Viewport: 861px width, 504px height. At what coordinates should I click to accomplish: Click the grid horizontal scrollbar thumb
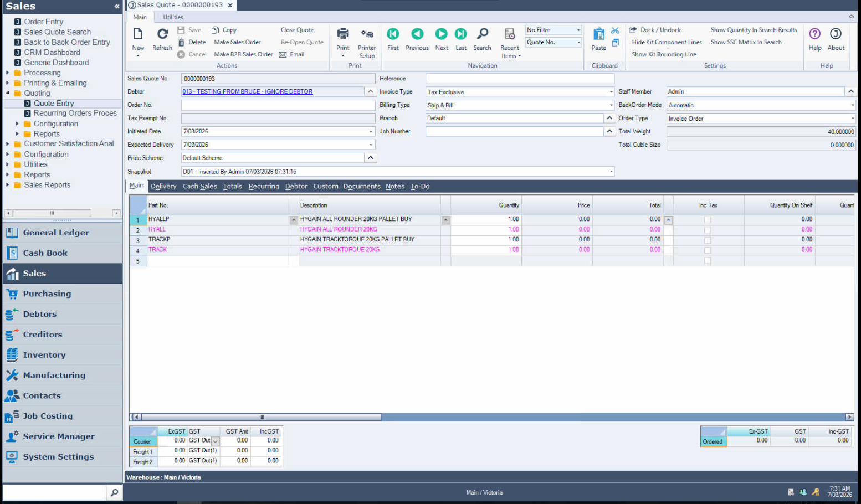pyautogui.click(x=262, y=417)
